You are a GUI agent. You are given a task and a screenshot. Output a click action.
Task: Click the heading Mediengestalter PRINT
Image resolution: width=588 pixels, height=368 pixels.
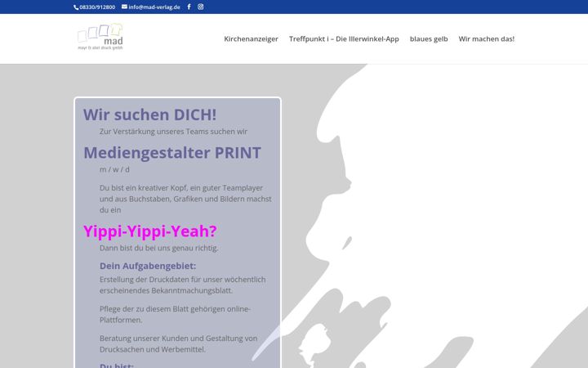[172, 152]
